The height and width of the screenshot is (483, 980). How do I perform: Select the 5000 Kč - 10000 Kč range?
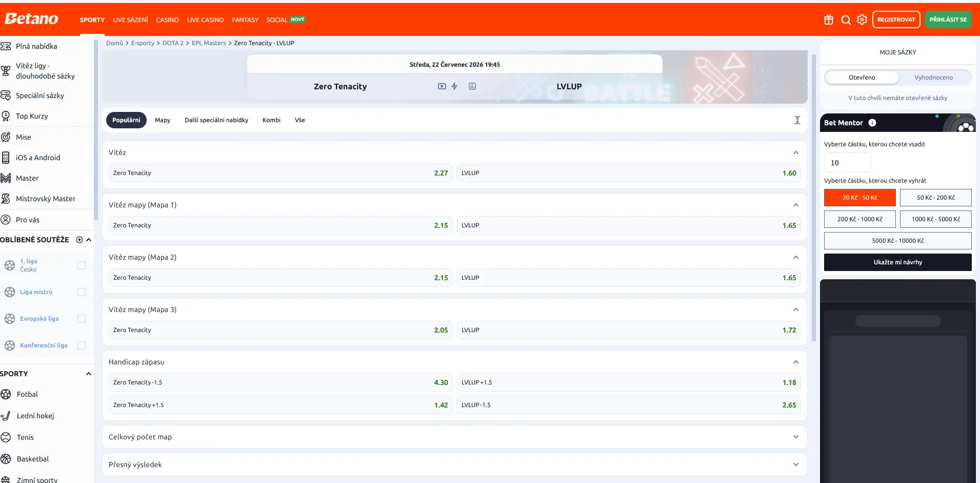pos(898,241)
